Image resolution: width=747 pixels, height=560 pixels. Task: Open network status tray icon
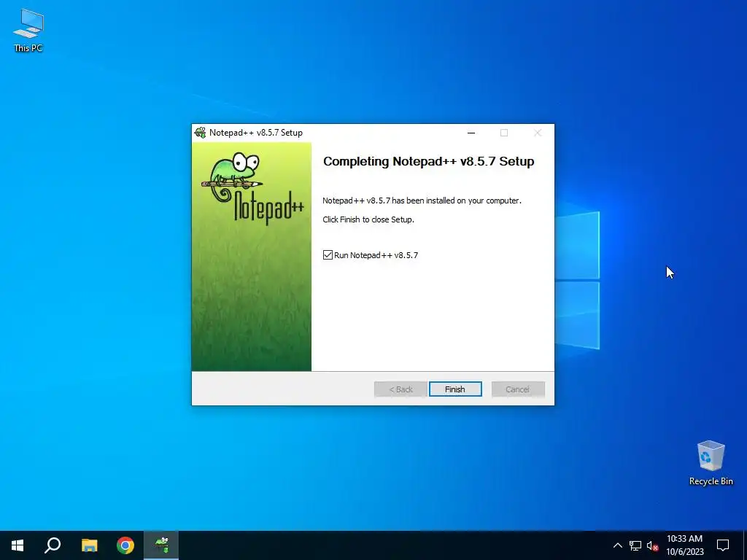[x=635, y=545]
